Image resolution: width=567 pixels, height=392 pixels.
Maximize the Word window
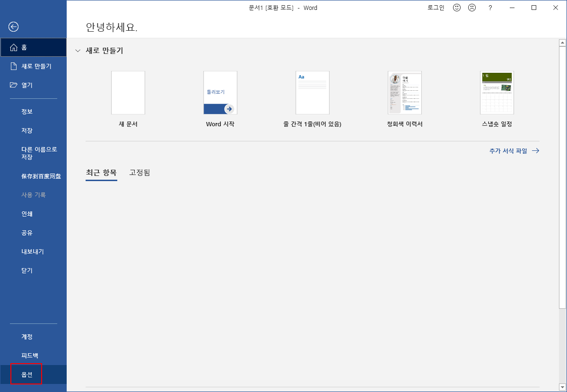click(x=534, y=8)
